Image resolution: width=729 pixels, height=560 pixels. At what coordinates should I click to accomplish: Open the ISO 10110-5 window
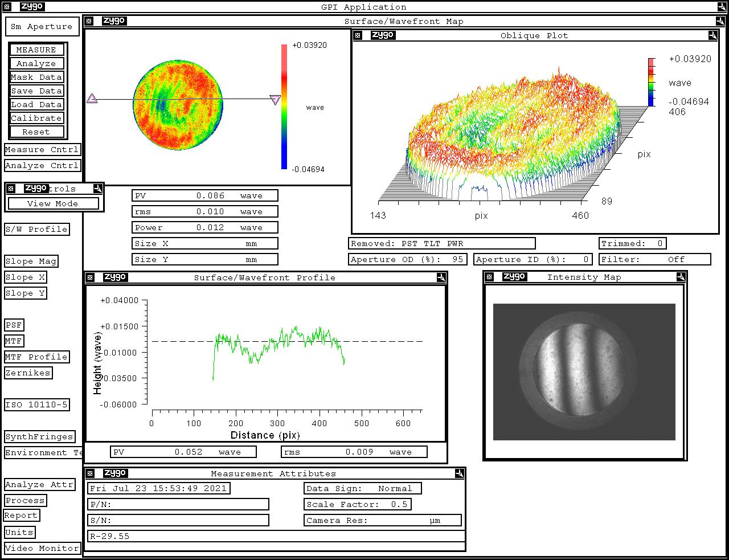pyautogui.click(x=37, y=404)
